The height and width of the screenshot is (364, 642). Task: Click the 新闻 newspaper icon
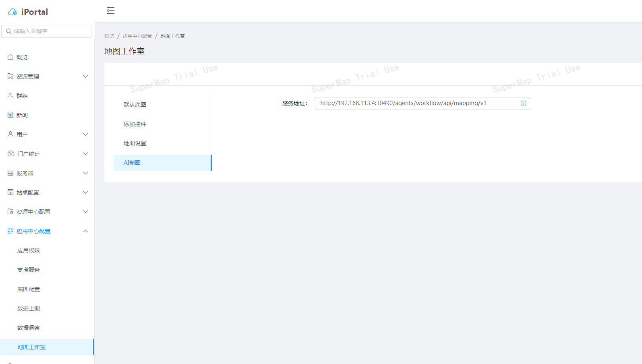tap(10, 115)
